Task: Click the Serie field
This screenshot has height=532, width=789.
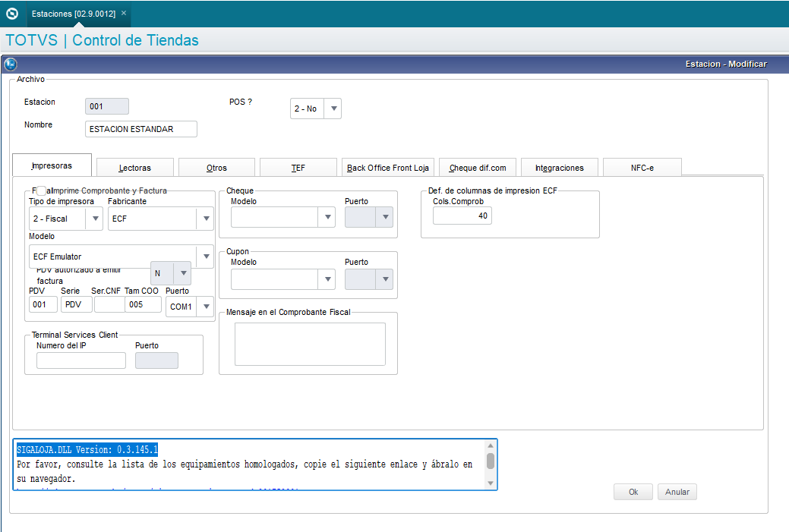Action: coord(77,304)
